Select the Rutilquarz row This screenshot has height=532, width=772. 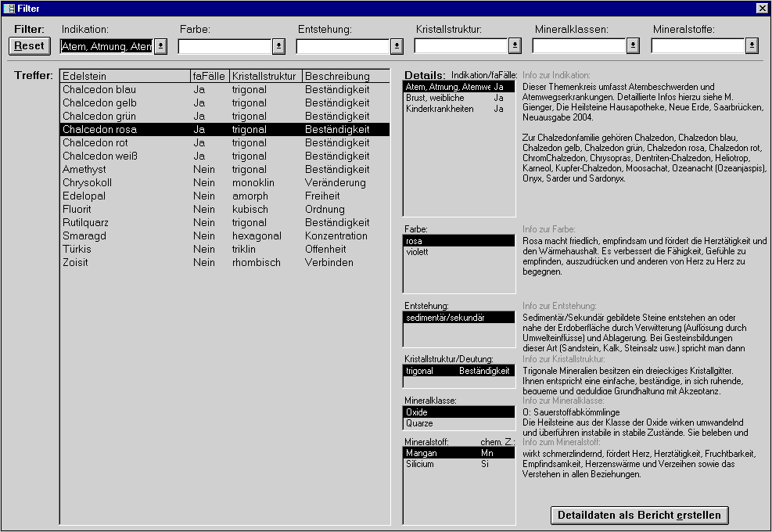pyautogui.click(x=225, y=223)
